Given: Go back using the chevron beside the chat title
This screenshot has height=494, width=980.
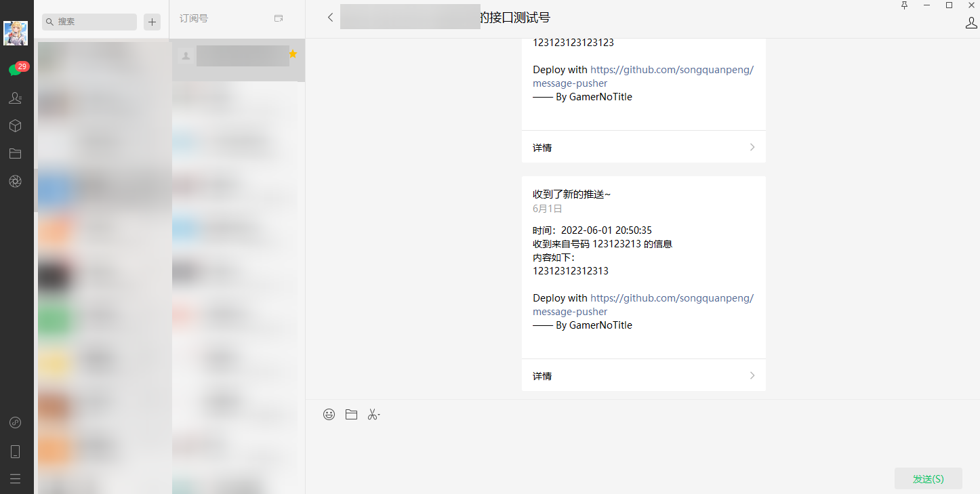Looking at the screenshot, I should (330, 18).
